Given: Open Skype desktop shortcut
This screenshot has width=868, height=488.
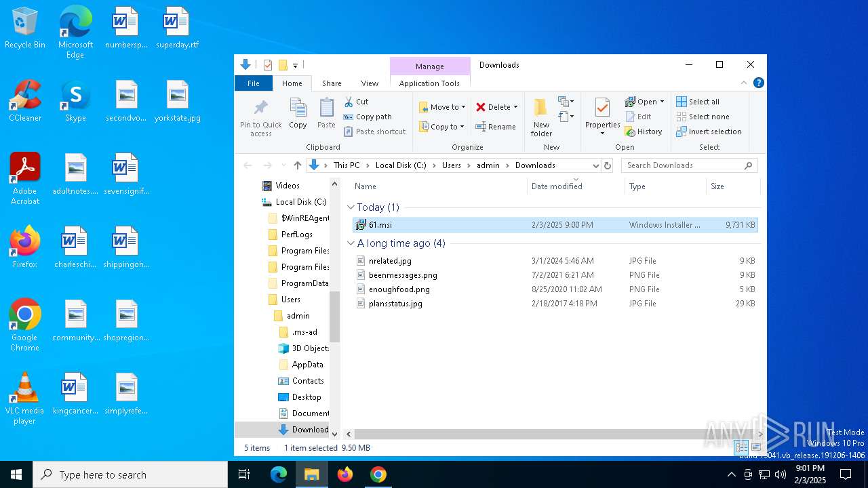Looking at the screenshot, I should pos(75,102).
